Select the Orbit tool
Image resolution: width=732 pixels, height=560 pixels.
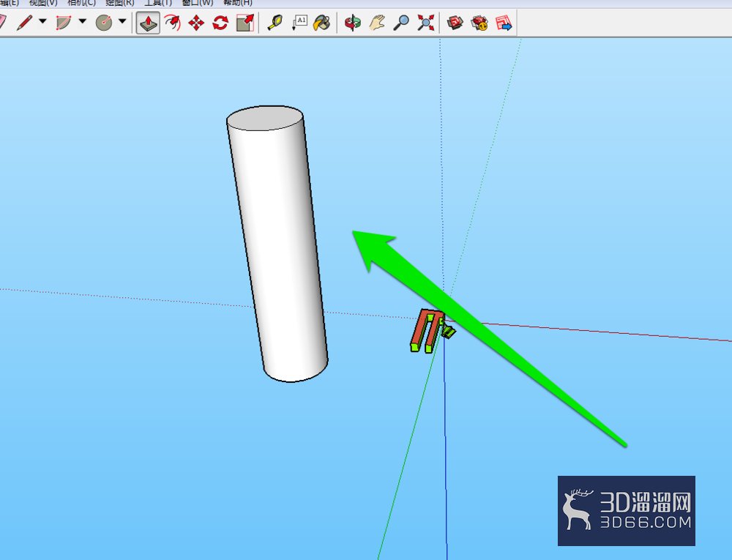353,23
